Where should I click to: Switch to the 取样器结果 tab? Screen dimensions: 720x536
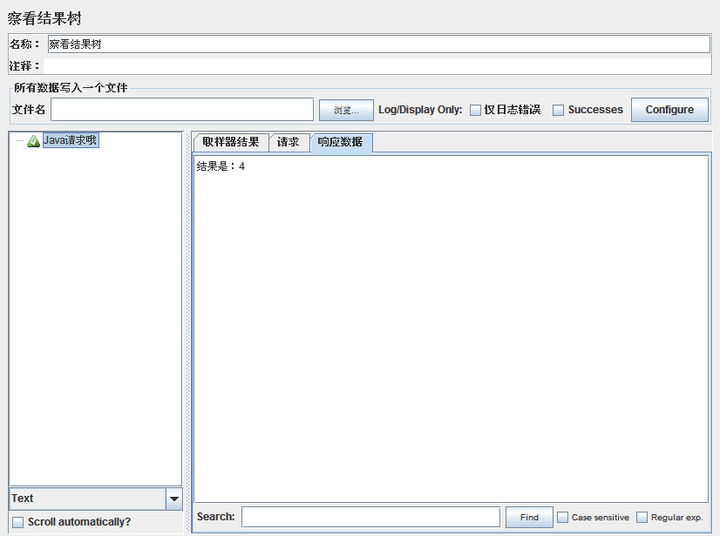pyautogui.click(x=231, y=142)
